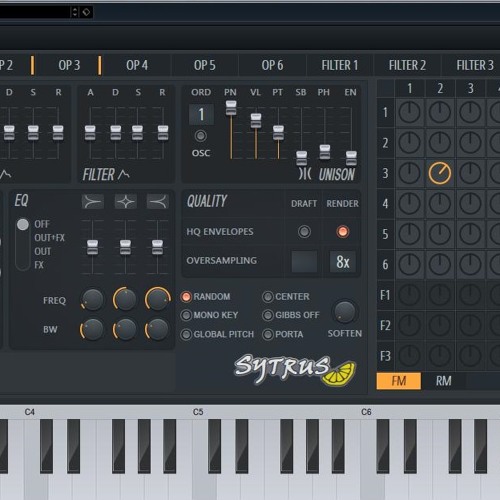Switch to the OP 6 tab
The height and width of the screenshot is (500, 500).
[x=272, y=65]
